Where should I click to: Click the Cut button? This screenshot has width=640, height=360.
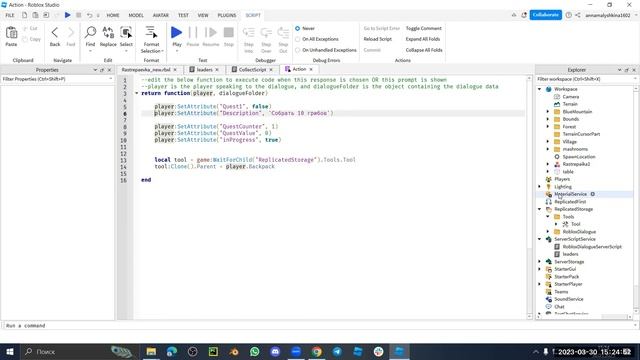[x=30, y=29]
